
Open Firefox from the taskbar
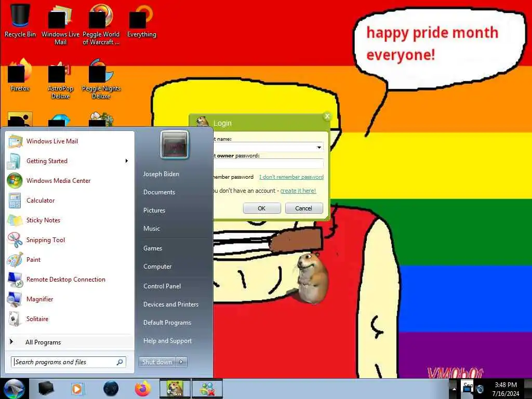(143, 389)
